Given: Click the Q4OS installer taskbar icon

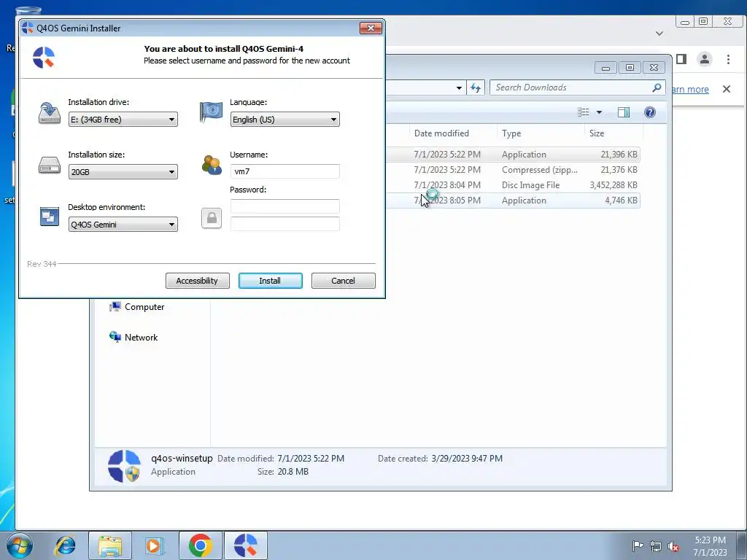Looking at the screenshot, I should (x=246, y=545).
